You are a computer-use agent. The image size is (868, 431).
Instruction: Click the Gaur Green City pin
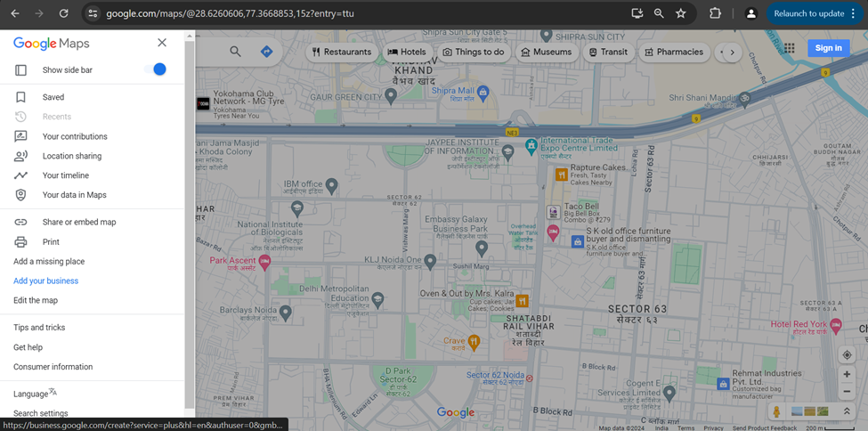tap(391, 97)
